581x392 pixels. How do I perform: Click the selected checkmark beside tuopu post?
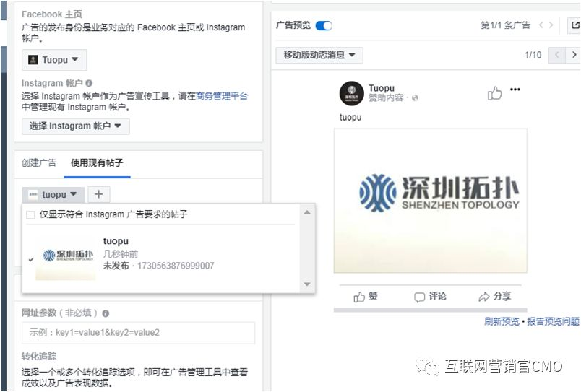[x=31, y=259]
